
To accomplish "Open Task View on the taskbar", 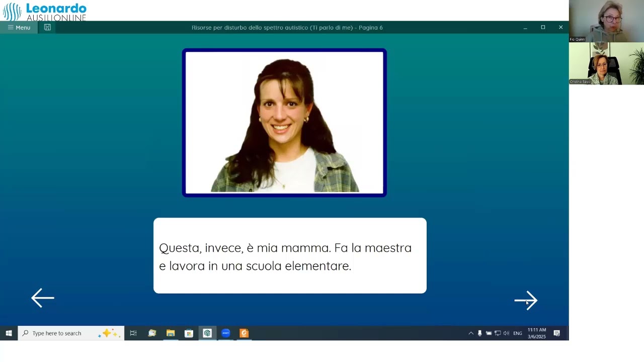I will [133, 333].
